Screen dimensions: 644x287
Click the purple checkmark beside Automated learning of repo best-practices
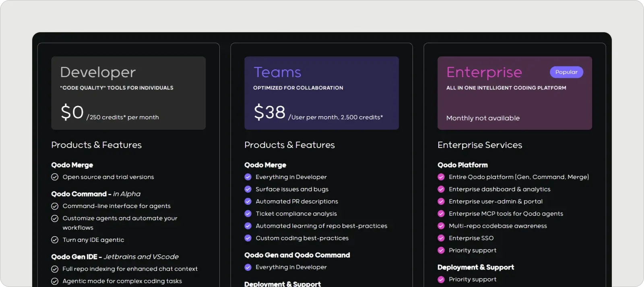click(248, 226)
